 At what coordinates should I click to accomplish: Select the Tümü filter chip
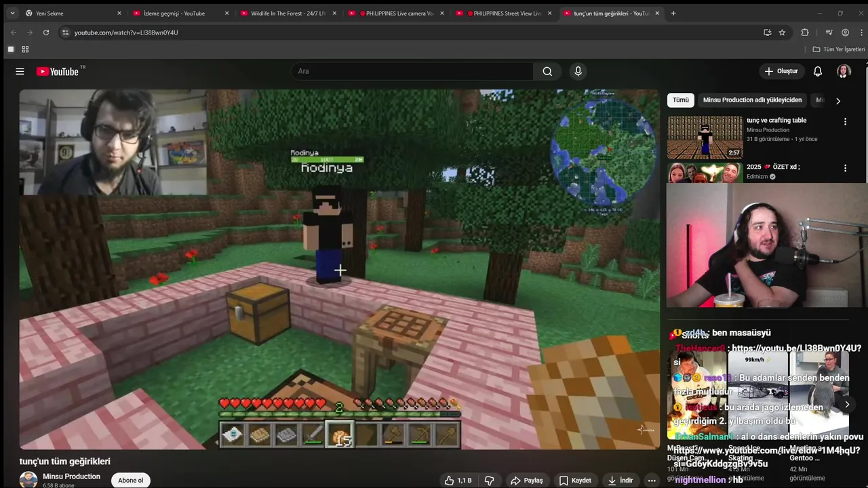pos(680,100)
